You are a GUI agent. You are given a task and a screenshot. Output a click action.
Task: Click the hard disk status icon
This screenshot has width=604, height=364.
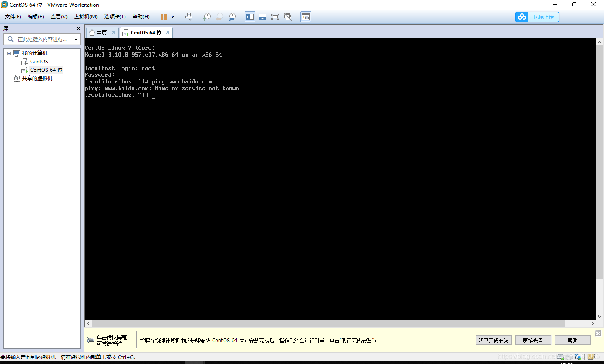point(560,357)
